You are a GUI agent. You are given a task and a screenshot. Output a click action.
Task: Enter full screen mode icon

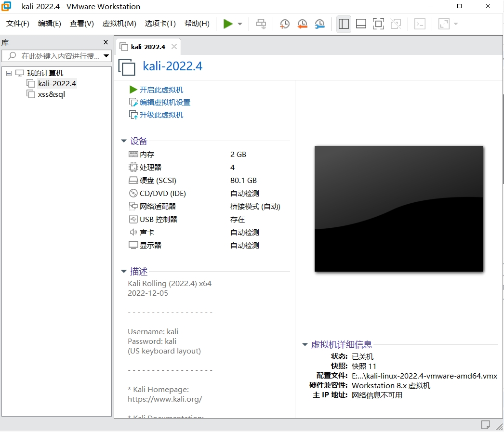pyautogui.click(x=378, y=24)
